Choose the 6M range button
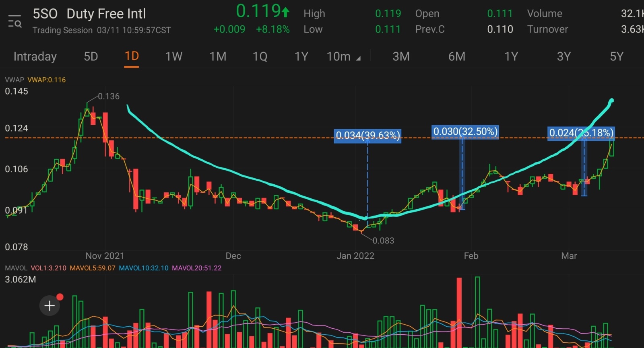This screenshot has width=644, height=348. [x=457, y=57]
